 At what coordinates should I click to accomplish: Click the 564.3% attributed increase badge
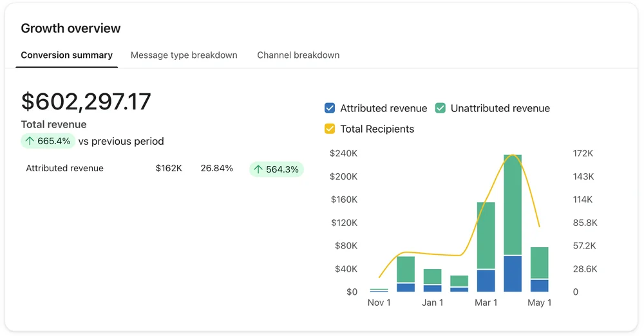276,169
